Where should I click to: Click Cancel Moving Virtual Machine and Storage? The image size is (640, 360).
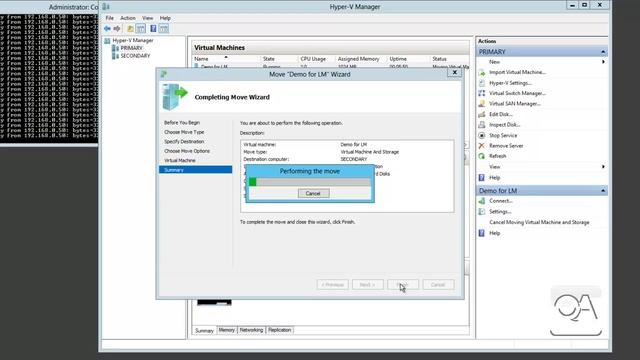[539, 222]
